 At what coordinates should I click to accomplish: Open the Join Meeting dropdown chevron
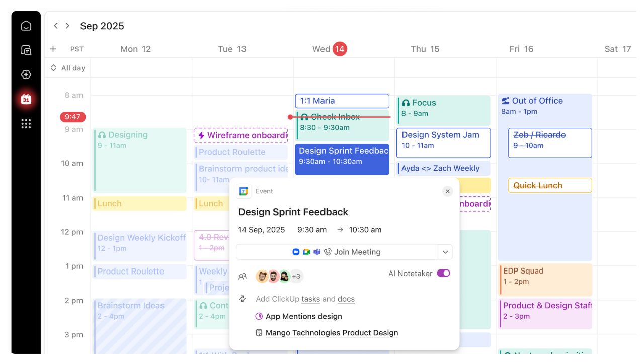(445, 252)
